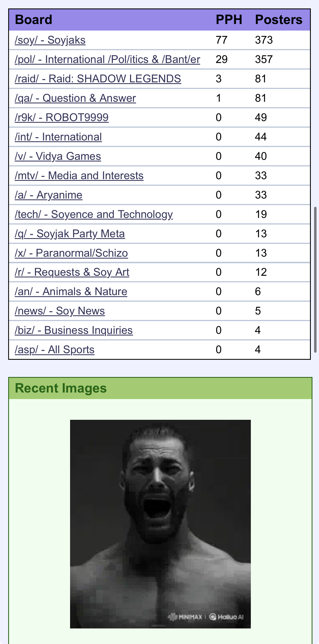The height and width of the screenshot is (644, 319).
Task: Open the /r9k/ - ROBOT9999 board
Action: [x=62, y=118]
